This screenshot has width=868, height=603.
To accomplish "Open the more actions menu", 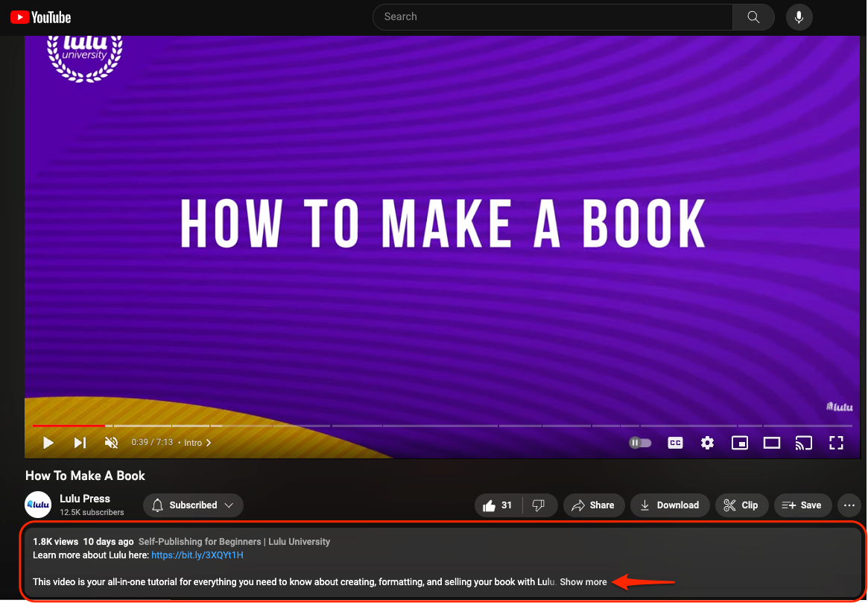I will point(849,505).
